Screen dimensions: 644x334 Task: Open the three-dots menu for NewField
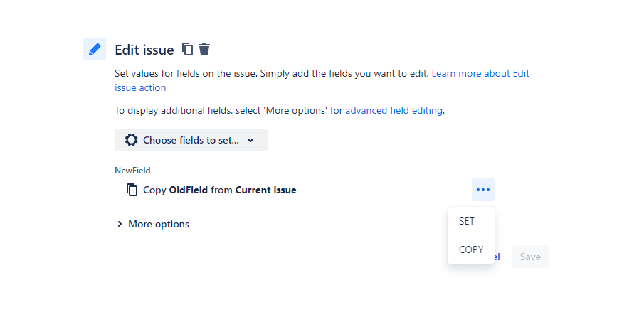(x=483, y=190)
